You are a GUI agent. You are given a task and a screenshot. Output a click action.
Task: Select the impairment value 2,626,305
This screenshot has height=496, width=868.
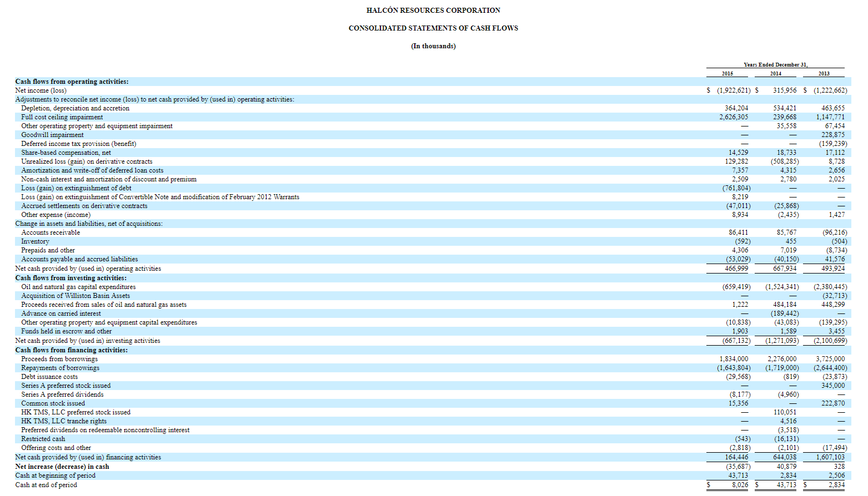point(734,117)
